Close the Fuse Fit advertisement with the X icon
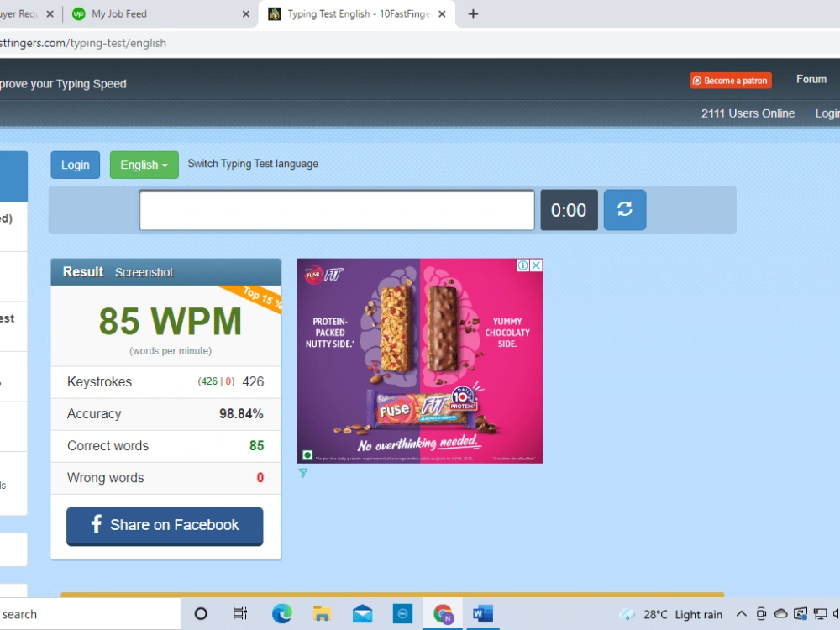 point(536,265)
